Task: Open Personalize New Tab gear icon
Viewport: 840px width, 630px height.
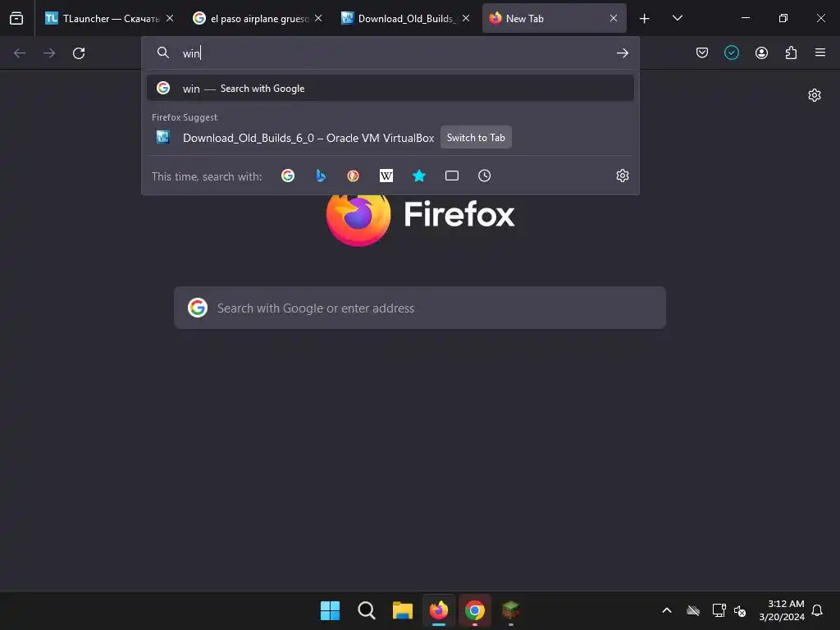Action: coord(815,95)
